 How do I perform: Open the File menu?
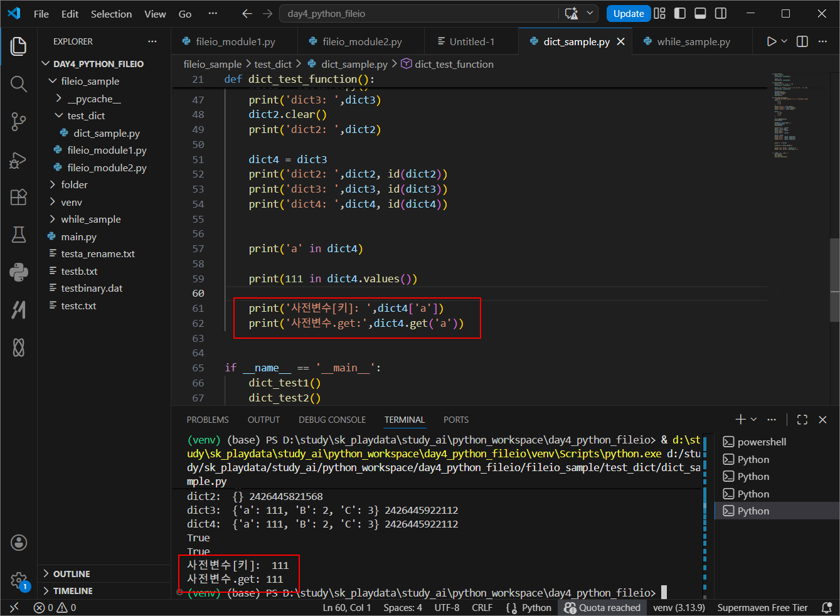(x=41, y=14)
